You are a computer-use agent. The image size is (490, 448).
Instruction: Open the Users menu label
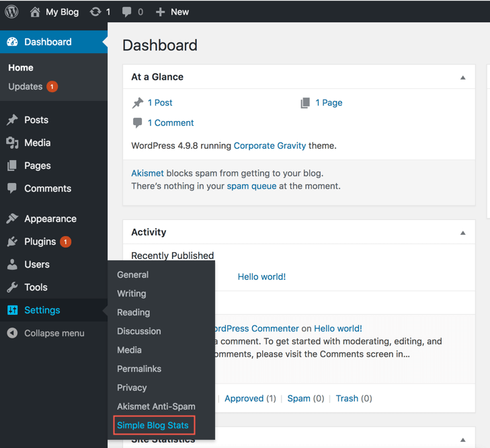[x=37, y=264]
